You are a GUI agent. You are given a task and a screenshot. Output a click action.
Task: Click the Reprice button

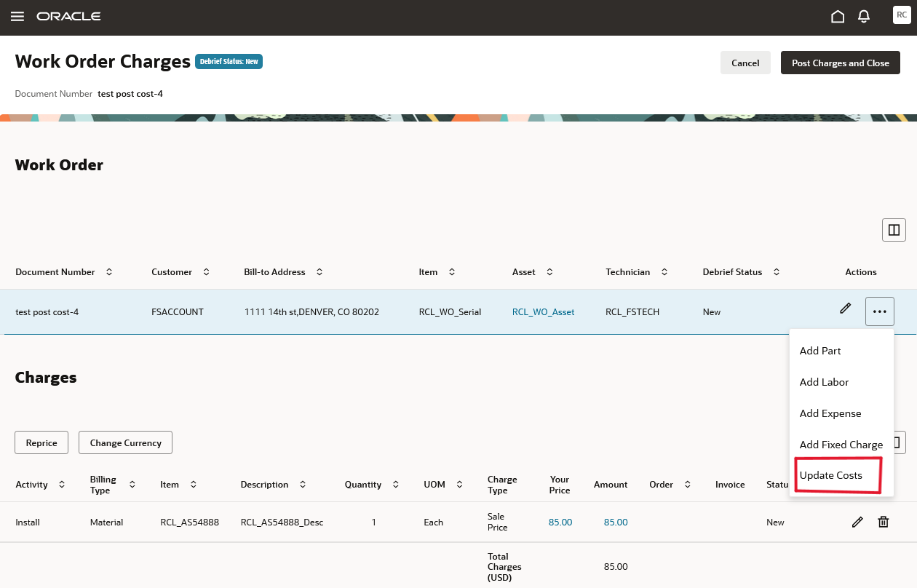coord(41,442)
